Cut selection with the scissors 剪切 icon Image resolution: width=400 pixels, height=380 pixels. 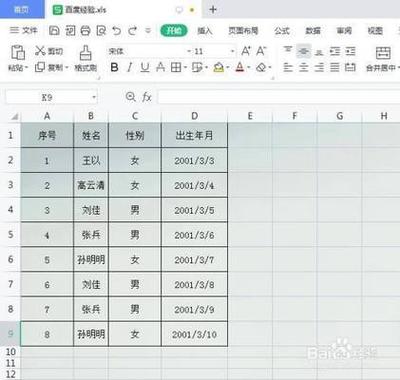(40, 51)
